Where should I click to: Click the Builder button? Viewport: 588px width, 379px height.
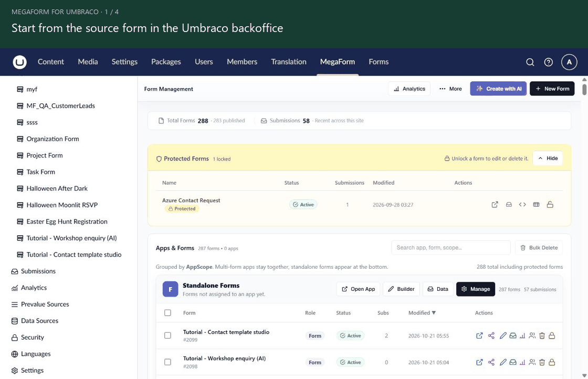click(x=401, y=289)
